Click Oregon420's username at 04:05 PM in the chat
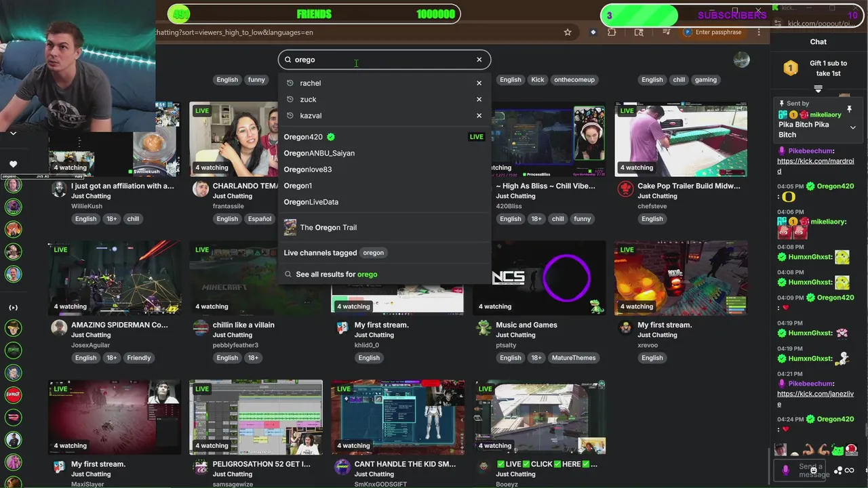This screenshot has width=868, height=488. point(834,186)
